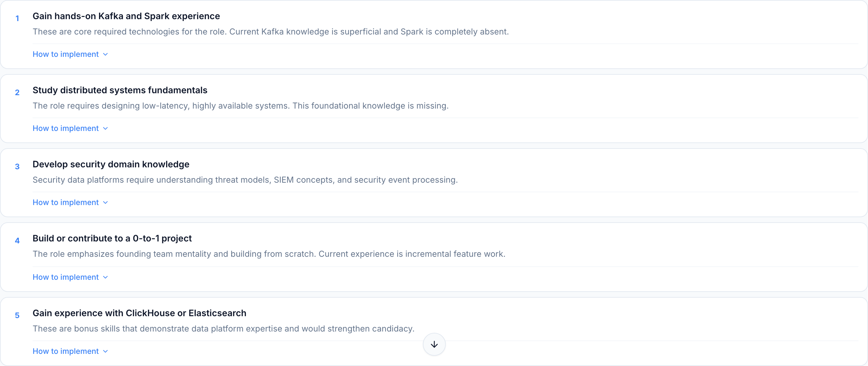Image resolution: width=868 pixels, height=366 pixels.
Task: Select the heading Gain hands-on Kafka and Spark experience
Action: (126, 16)
